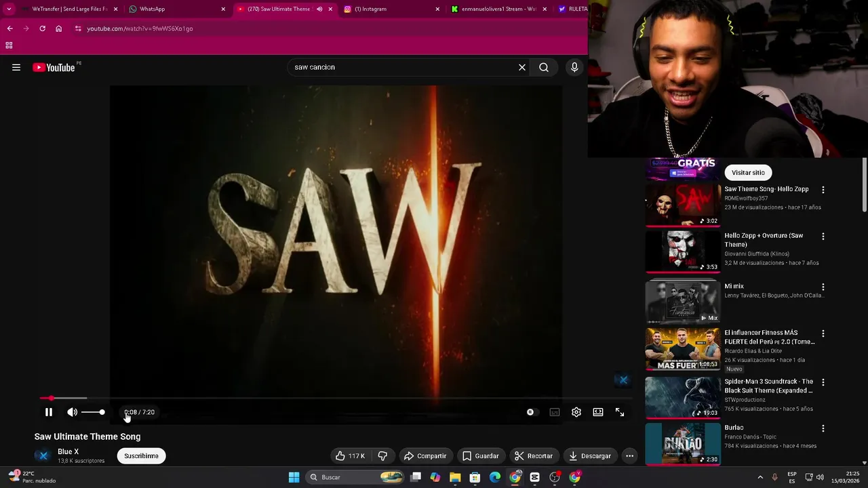Expand the tab search dropdown arrow
The image size is (868, 488).
pyautogui.click(x=9, y=9)
